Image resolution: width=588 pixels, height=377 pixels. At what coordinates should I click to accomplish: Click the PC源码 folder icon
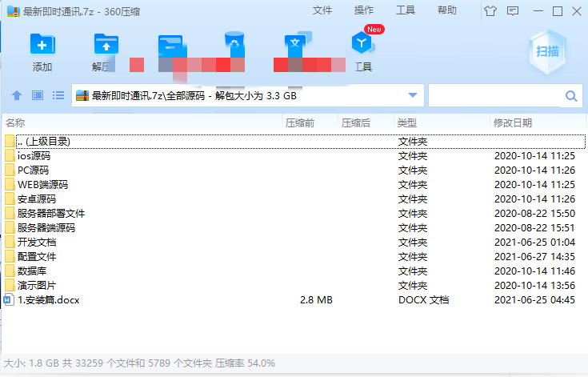click(x=10, y=170)
